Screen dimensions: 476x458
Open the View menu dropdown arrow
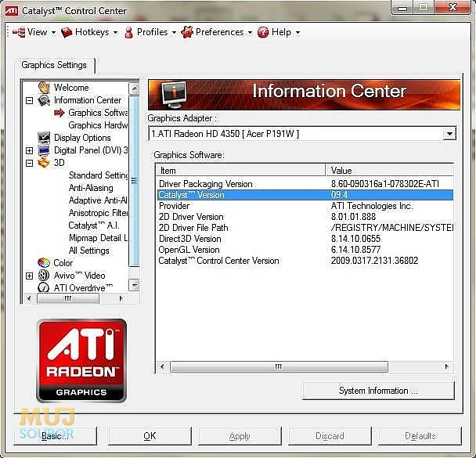pyautogui.click(x=53, y=32)
